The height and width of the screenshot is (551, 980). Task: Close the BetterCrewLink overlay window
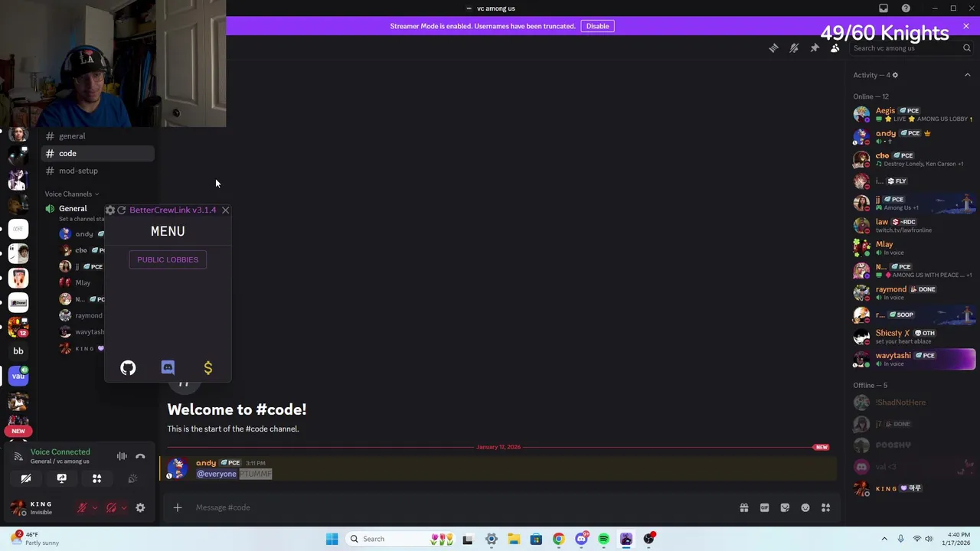click(225, 210)
